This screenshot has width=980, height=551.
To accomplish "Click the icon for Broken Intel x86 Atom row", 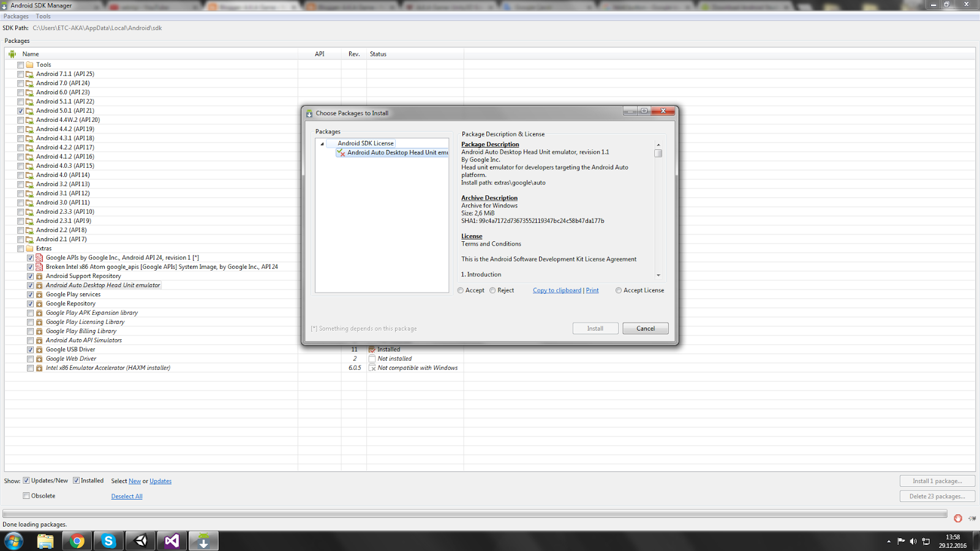I will click(x=39, y=267).
